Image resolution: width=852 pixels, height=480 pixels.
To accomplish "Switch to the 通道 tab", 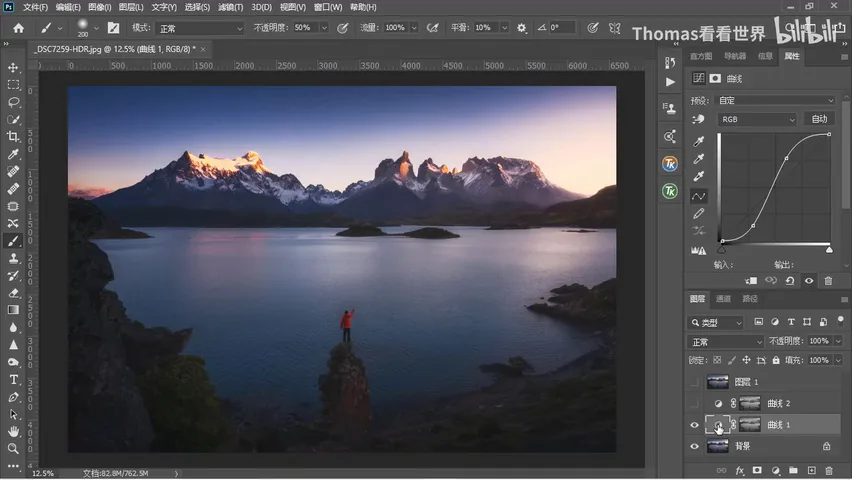I will 723,299.
